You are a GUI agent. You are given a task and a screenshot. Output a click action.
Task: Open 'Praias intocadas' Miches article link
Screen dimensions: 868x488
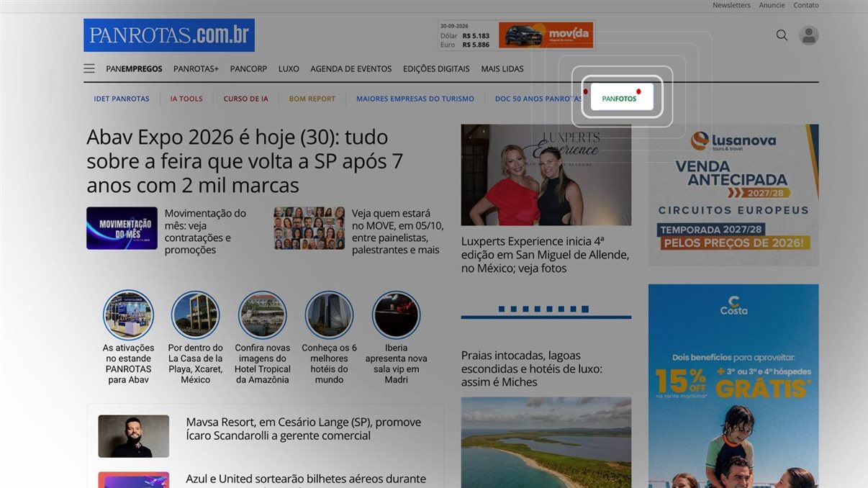[533, 369]
